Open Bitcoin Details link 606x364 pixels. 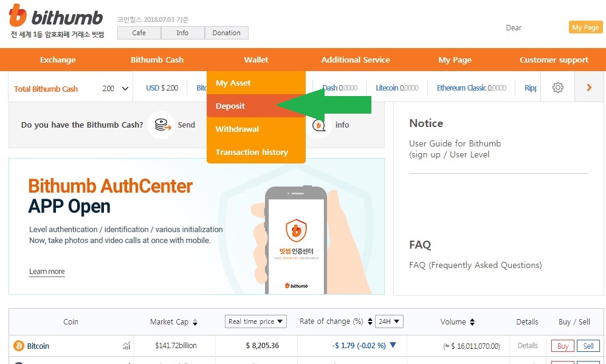pos(528,345)
